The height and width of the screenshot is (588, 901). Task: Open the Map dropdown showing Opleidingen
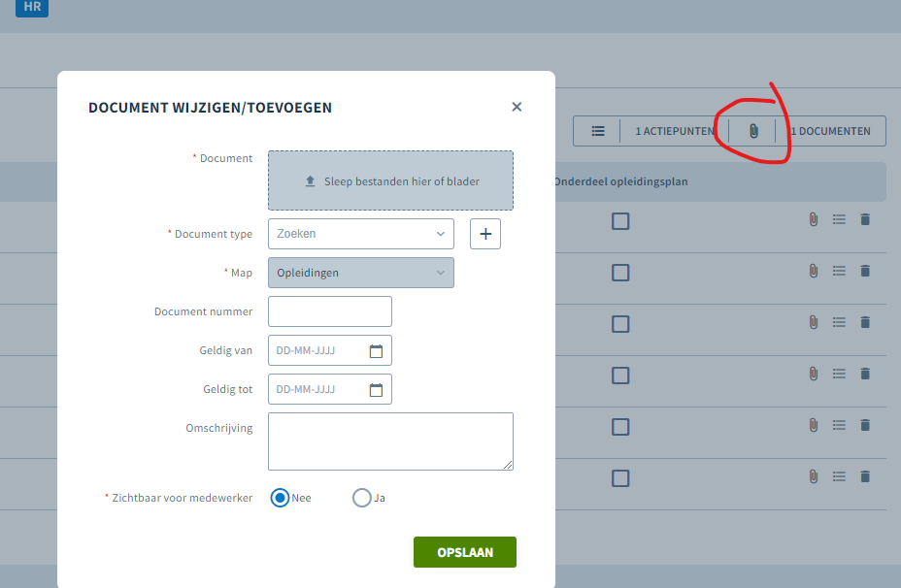click(361, 273)
